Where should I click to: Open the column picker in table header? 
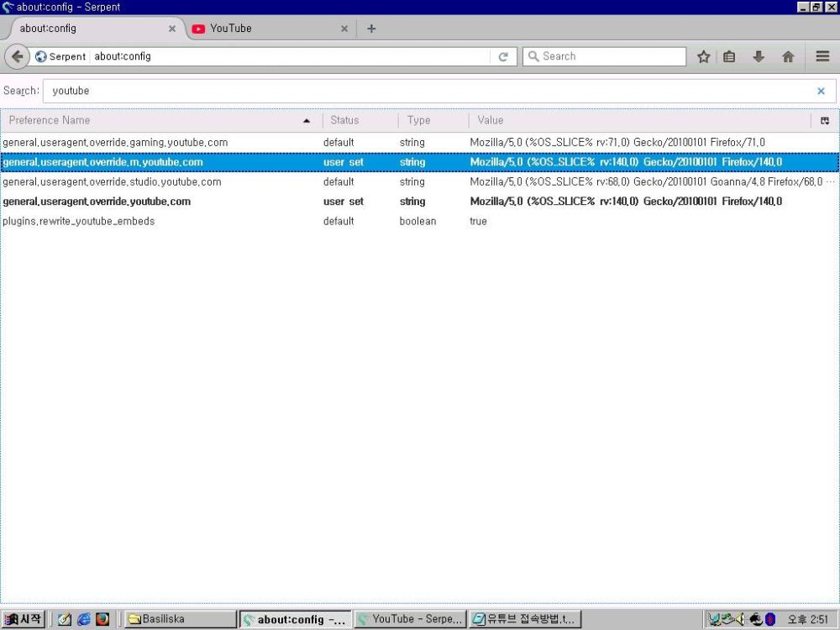tap(824, 120)
